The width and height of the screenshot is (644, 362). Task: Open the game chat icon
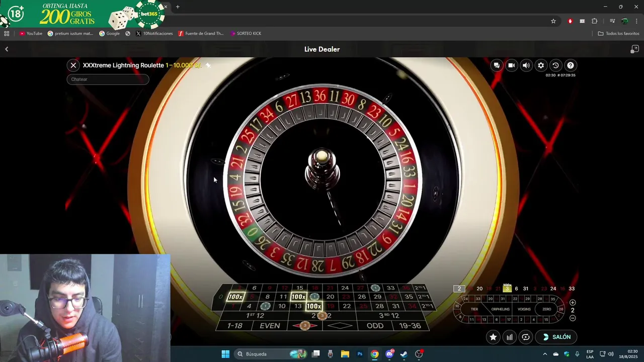[497, 65]
